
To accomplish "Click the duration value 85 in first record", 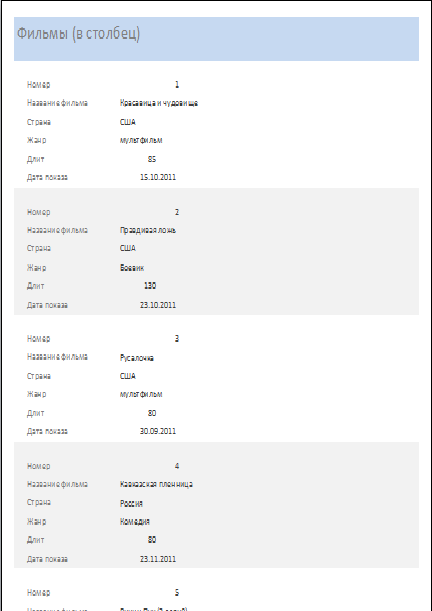I will click(x=152, y=159).
